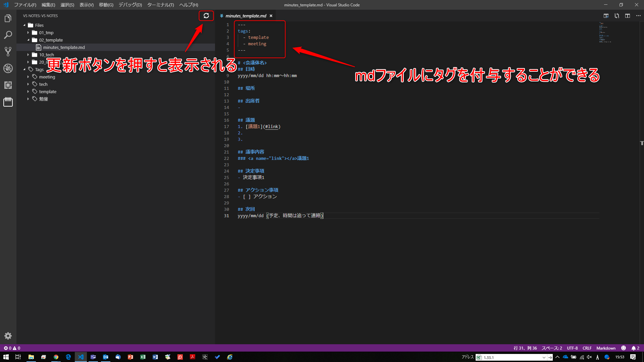Open the Debug view icon
Screen dimensions: 644x362
(8, 68)
